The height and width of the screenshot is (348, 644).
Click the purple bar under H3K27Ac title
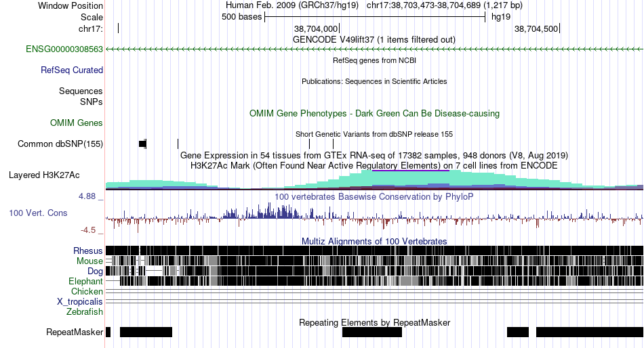(410, 171)
